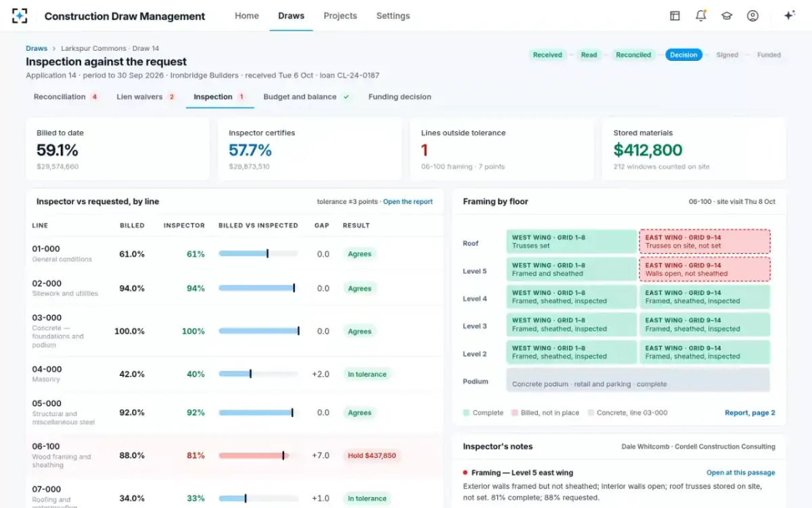Click the Funded workflow step
The width and height of the screenshot is (812, 508).
point(769,55)
